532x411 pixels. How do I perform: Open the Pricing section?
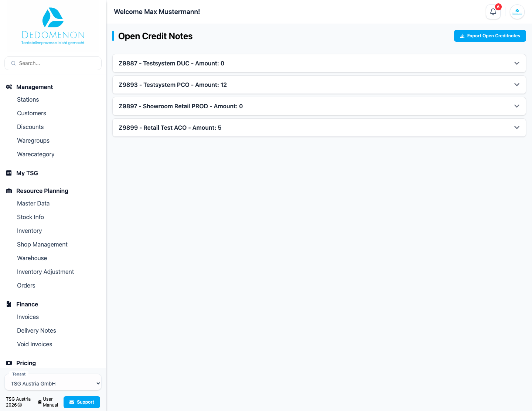[26, 363]
